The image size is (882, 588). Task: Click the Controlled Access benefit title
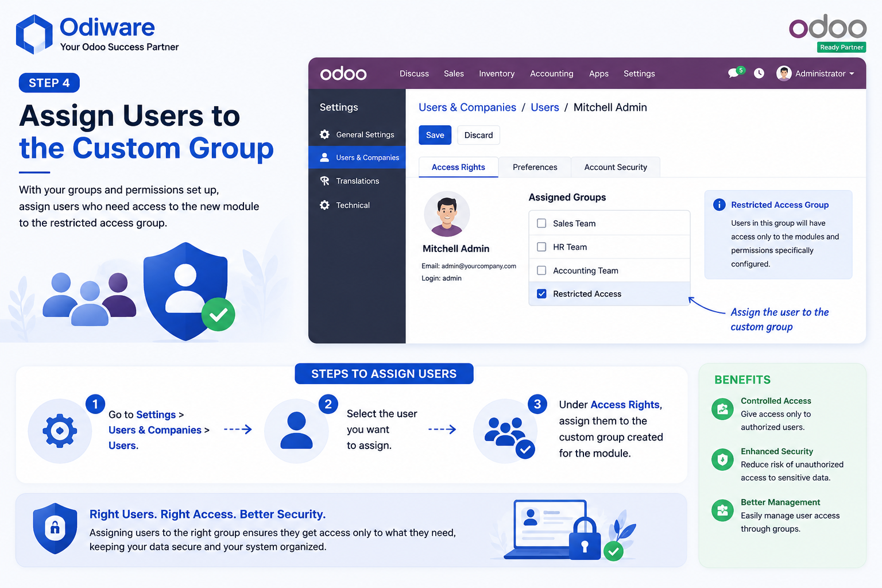tap(776, 401)
